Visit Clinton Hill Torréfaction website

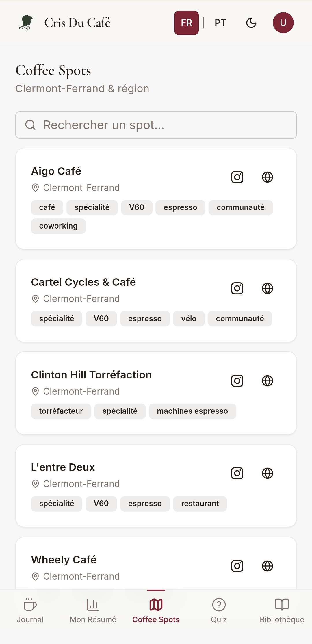tap(268, 381)
